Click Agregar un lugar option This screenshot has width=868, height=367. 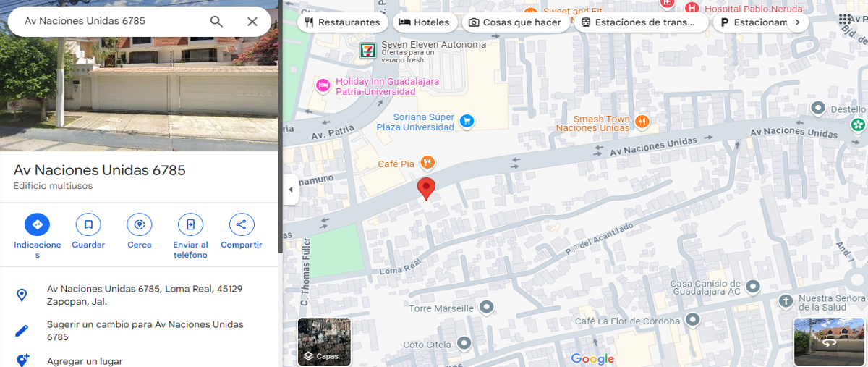[85, 361]
